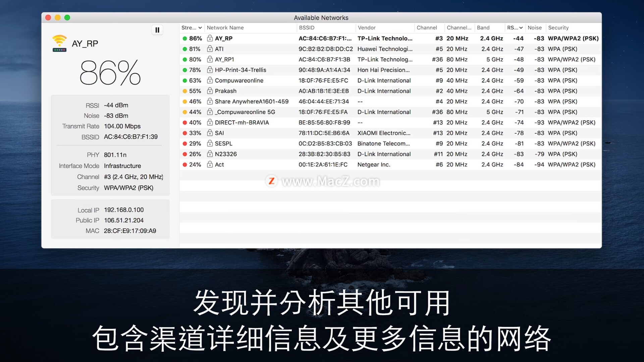The width and height of the screenshot is (644, 362).
Task: Click the lock icon of Act row
Action: [x=210, y=164]
